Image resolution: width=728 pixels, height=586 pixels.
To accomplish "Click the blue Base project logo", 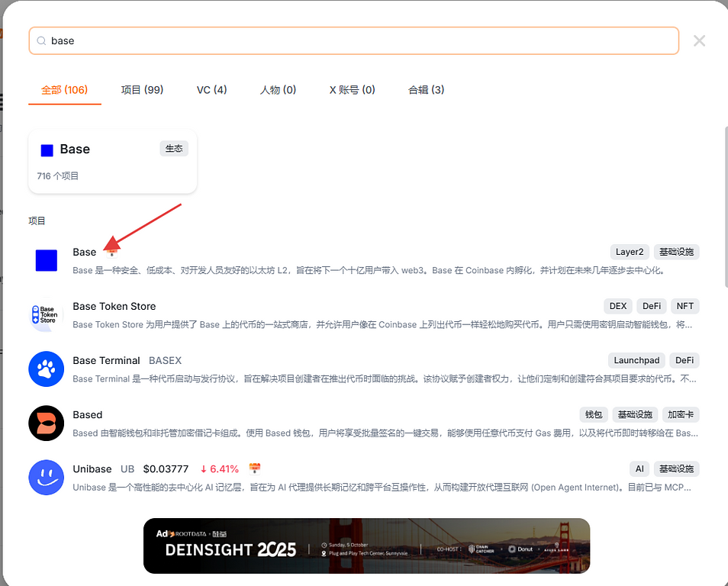I will (47, 261).
